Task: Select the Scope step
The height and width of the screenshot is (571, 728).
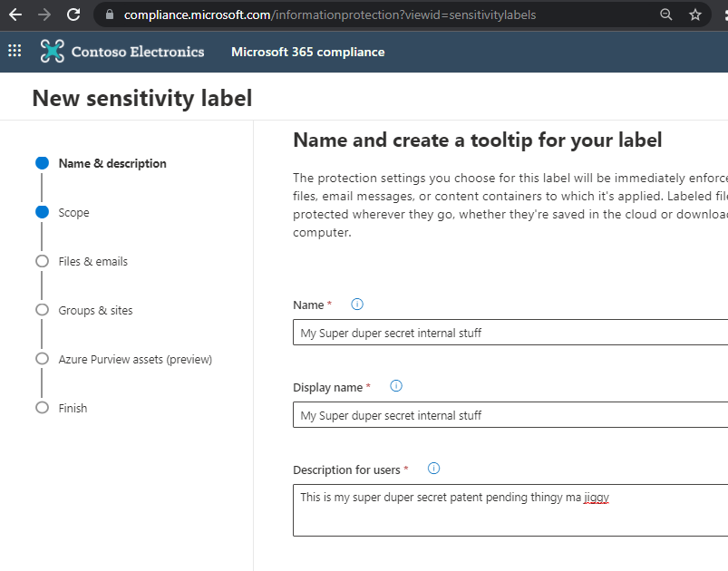Action: [73, 212]
